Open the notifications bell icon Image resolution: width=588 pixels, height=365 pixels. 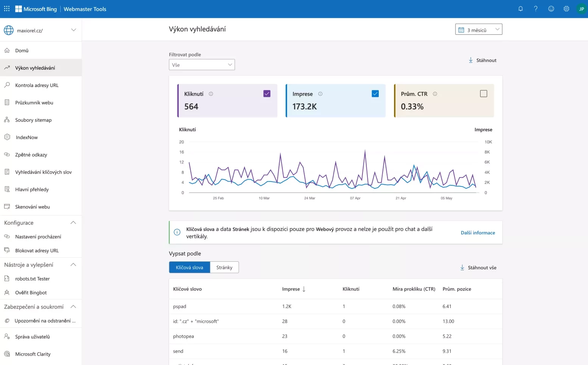pyautogui.click(x=521, y=9)
